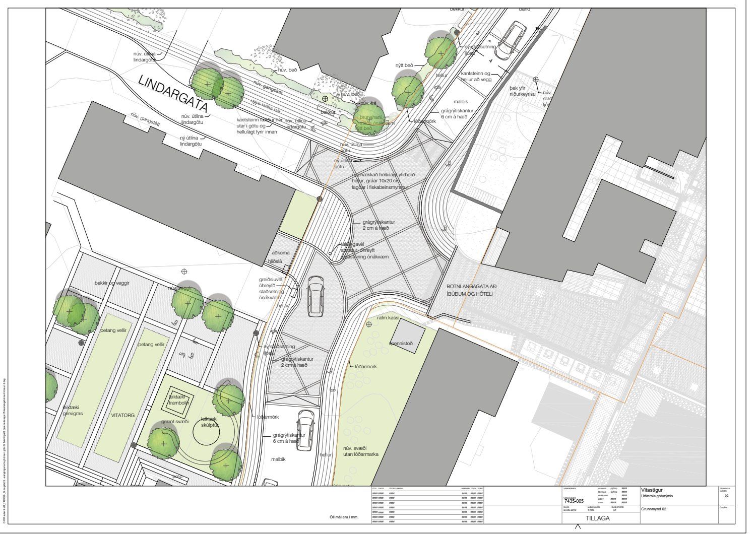Click the 'Öll mál eru í mm.' note
This screenshot has height=534, width=756.
344,517
